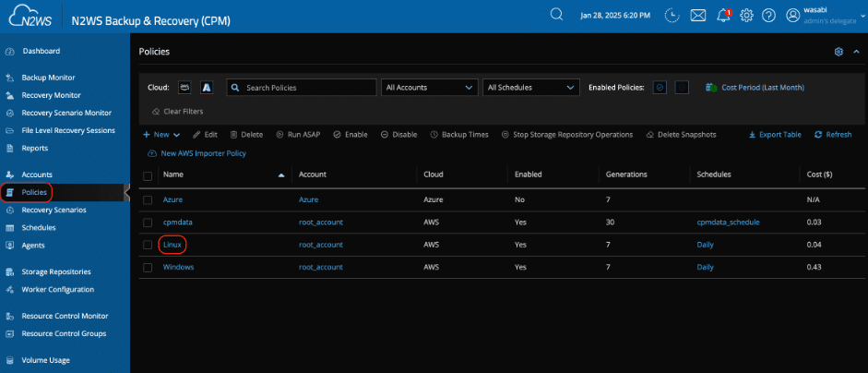Show only enabled policies toggle
The width and height of the screenshot is (868, 373).
click(660, 88)
